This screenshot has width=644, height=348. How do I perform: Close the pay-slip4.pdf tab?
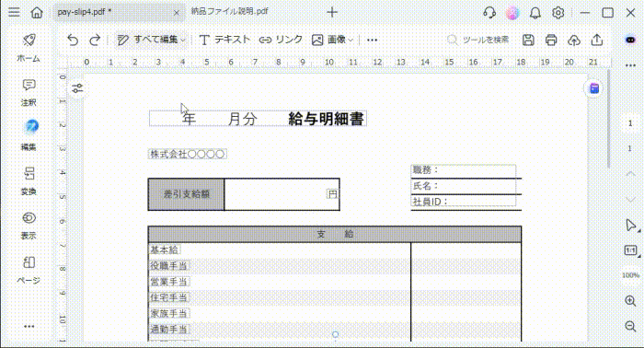pos(177,13)
